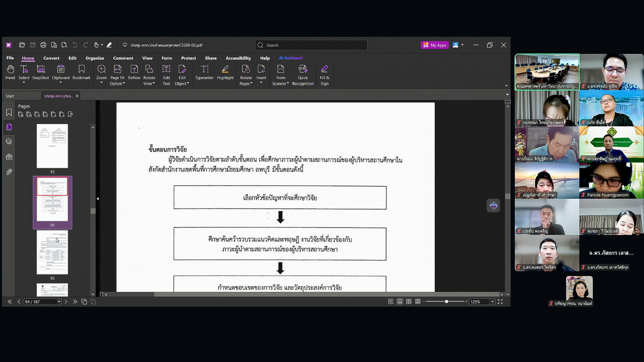This screenshot has height=362, width=644.
Task: Switch to single page view mode
Action: tap(391, 302)
